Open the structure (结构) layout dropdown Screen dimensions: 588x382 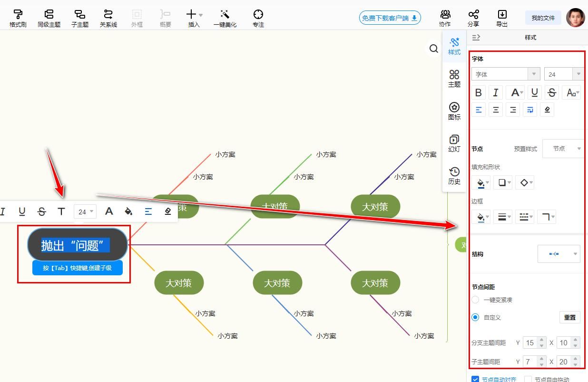(559, 254)
